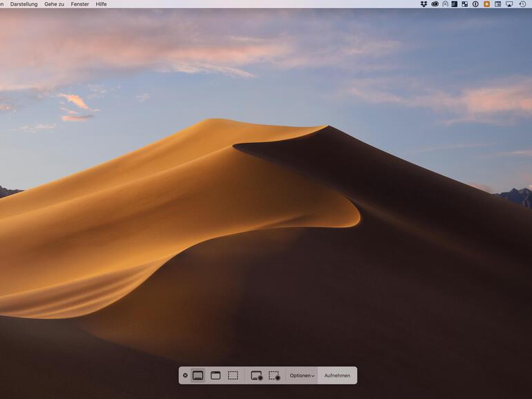Click the orange square menu bar icon
This screenshot has height=399, width=532.
pyautogui.click(x=487, y=4)
